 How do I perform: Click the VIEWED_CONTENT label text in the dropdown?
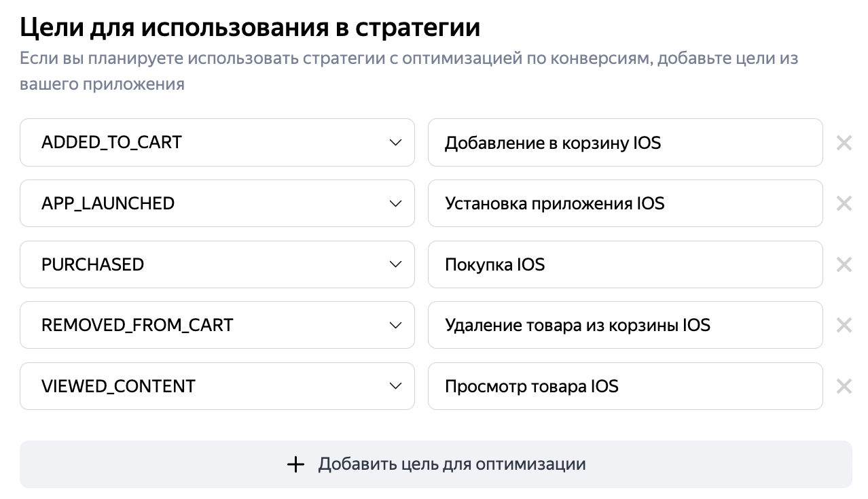tap(118, 386)
